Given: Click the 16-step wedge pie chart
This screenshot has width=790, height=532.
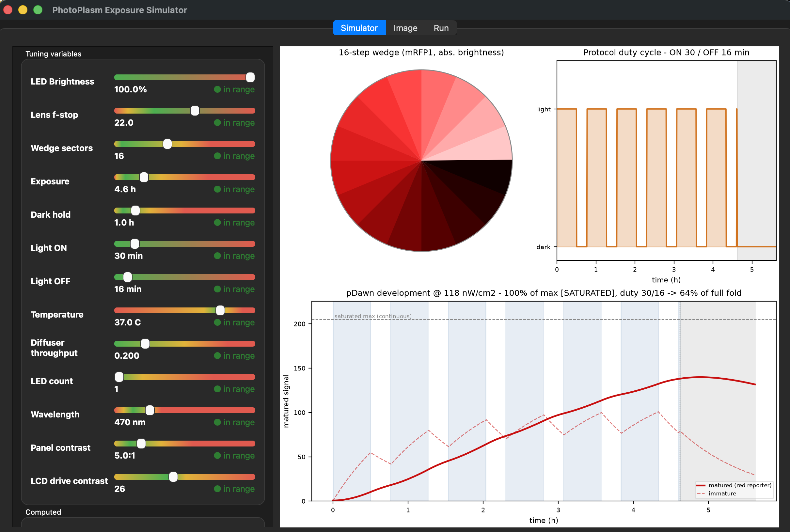Looking at the screenshot, I should 421,161.
